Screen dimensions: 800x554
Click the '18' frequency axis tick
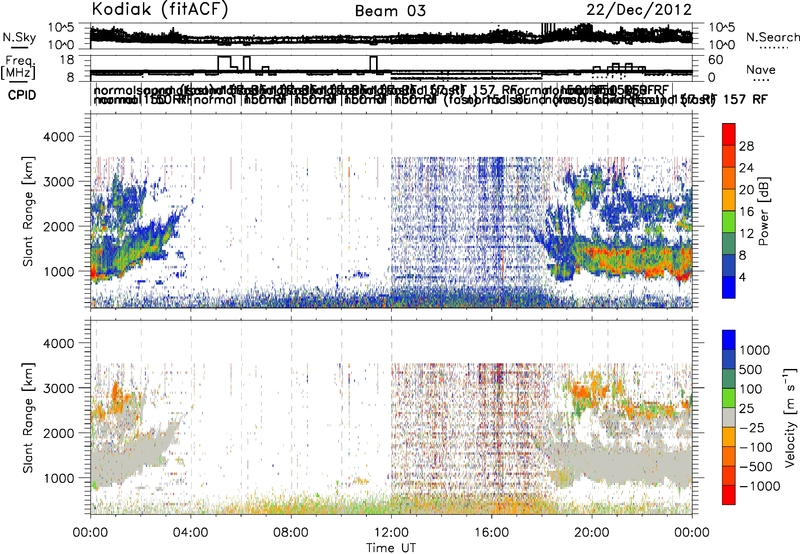click(x=67, y=60)
